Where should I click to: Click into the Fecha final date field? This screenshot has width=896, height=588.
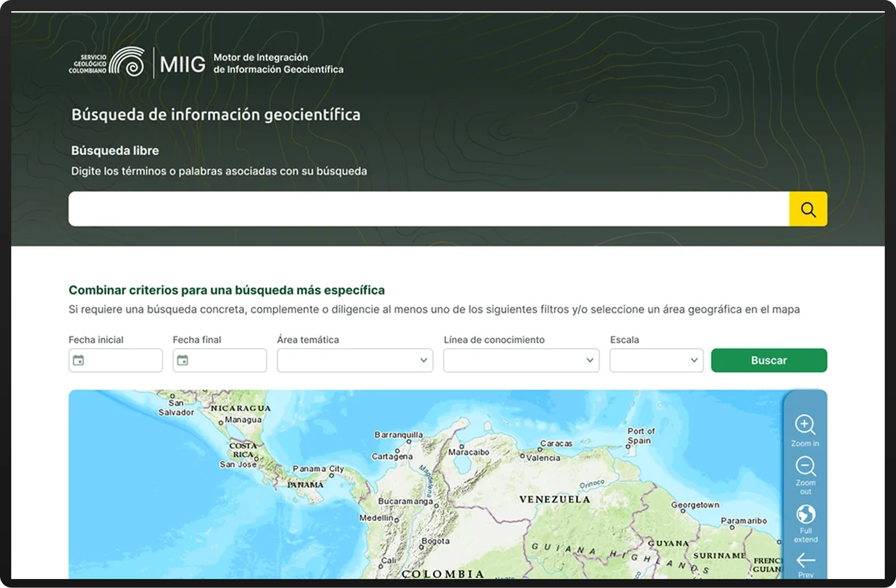220,360
